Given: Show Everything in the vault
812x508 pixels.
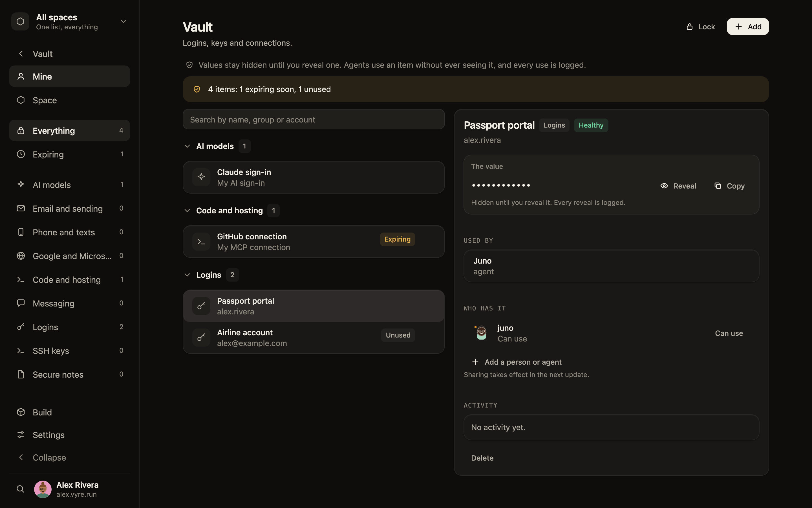Looking at the screenshot, I should [69, 130].
